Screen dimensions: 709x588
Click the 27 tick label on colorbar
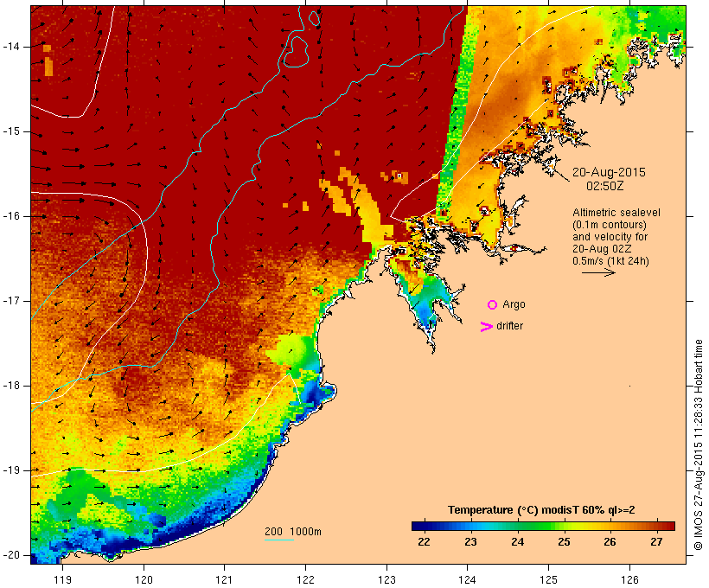pyautogui.click(x=656, y=542)
